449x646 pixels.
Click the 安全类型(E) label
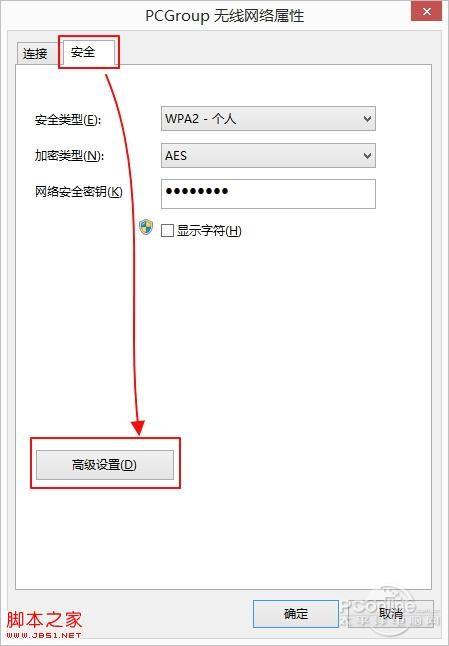click(68, 120)
